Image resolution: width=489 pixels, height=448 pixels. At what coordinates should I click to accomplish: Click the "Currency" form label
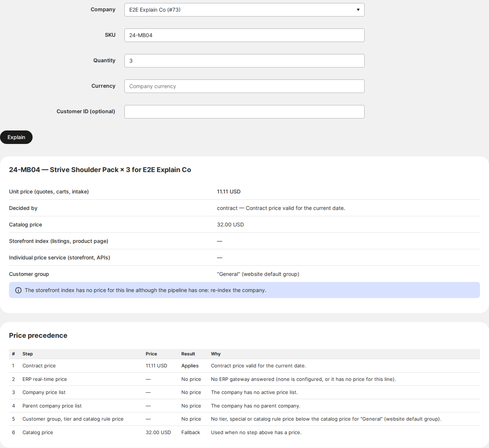point(103,86)
